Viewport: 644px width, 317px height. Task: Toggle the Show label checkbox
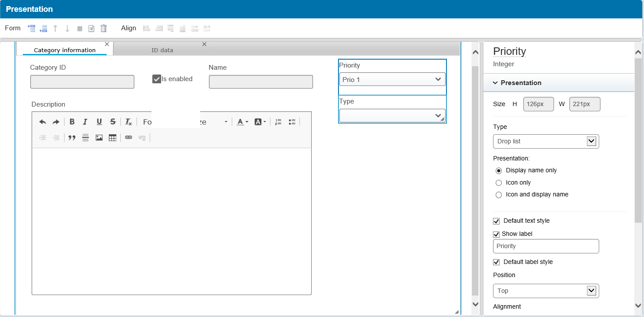click(496, 234)
